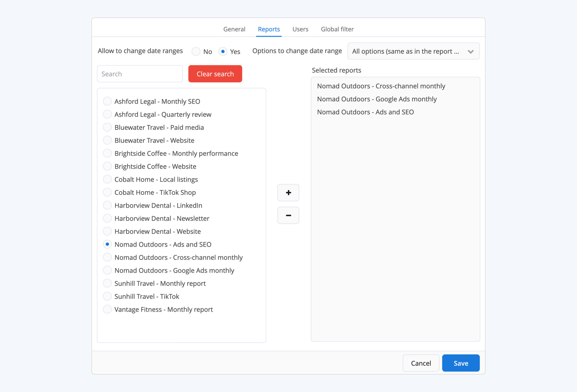The image size is (577, 392).
Task: Switch to the Users tab
Action: click(x=300, y=29)
